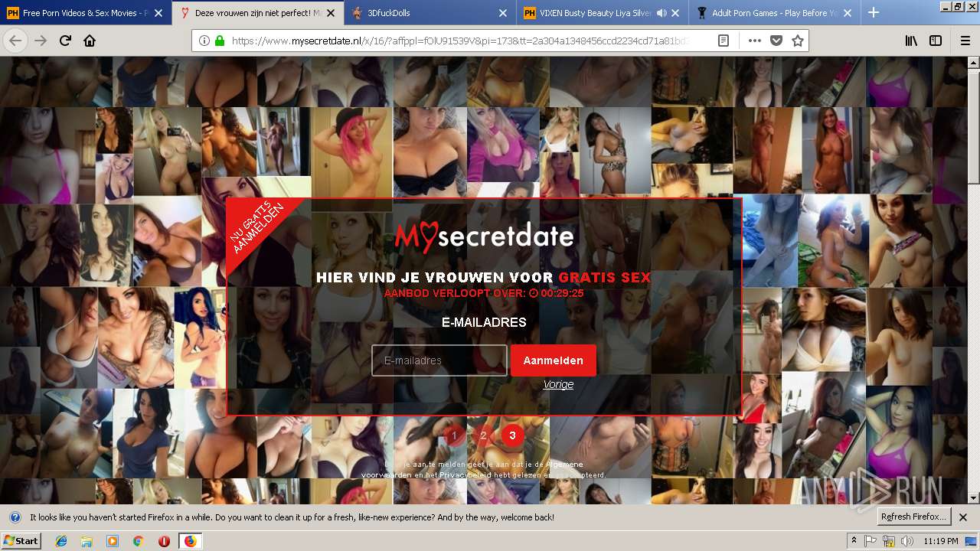
Task: Dismiss the Firefox refresh notification bar
Action: pos(963,517)
